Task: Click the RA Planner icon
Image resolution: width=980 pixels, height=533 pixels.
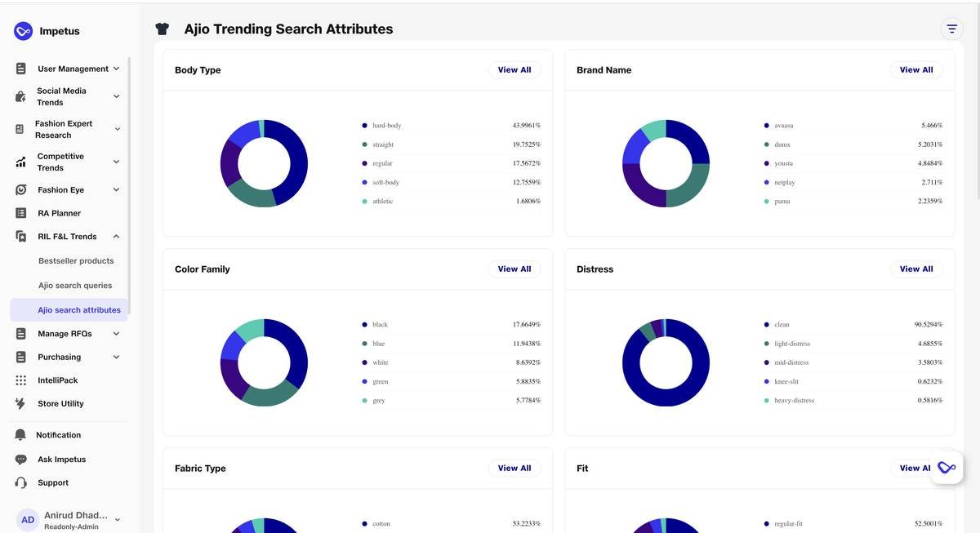Action: (21, 213)
